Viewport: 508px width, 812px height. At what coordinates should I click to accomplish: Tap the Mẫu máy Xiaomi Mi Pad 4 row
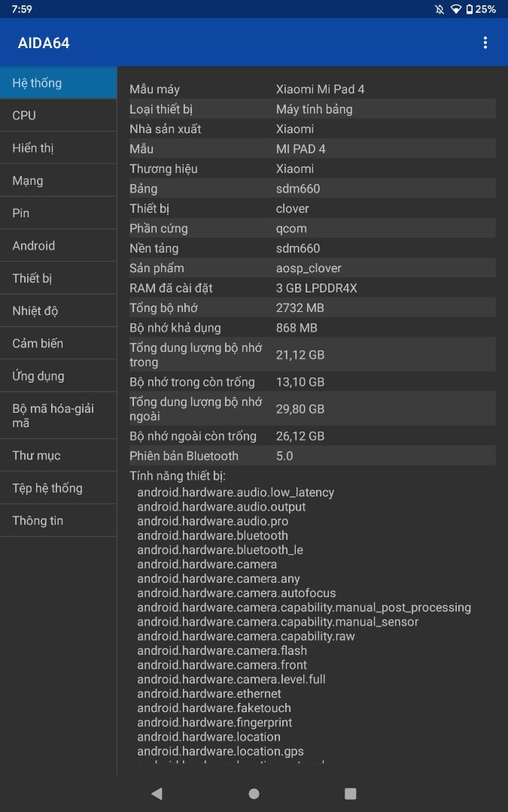312,89
